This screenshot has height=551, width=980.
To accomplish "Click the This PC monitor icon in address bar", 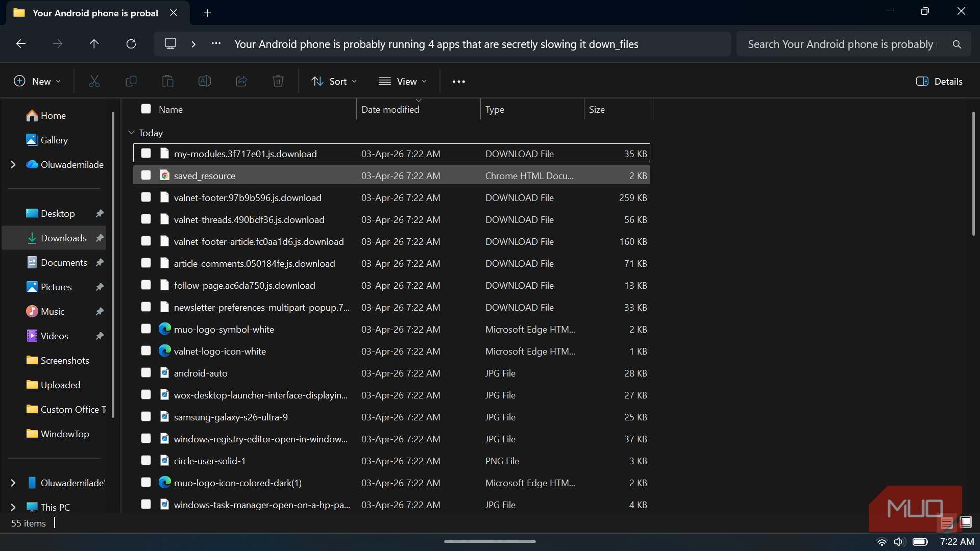I will tap(170, 44).
